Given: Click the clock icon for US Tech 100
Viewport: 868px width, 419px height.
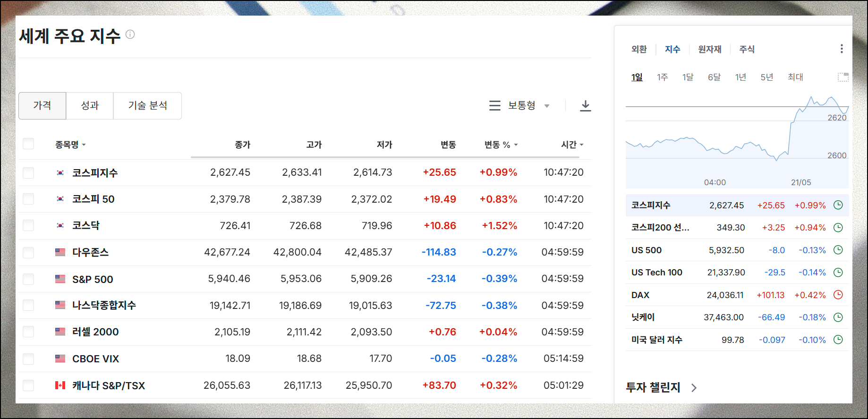Looking at the screenshot, I should (x=838, y=272).
